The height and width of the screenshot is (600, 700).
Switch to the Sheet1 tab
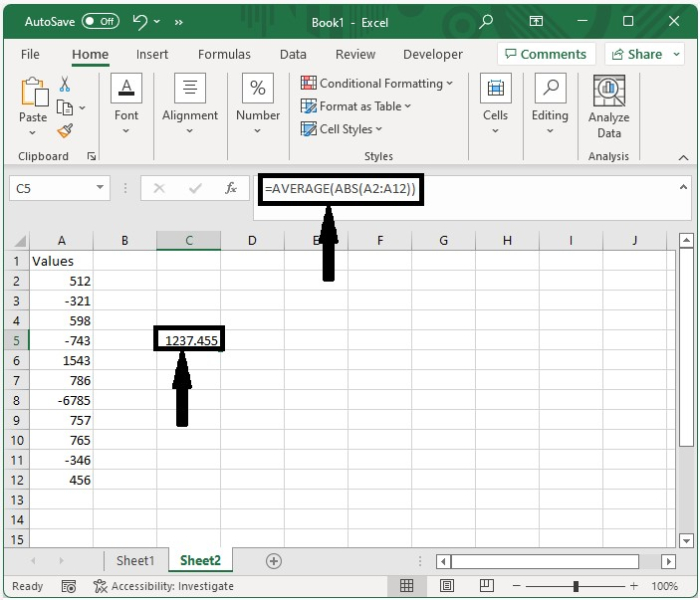point(135,561)
